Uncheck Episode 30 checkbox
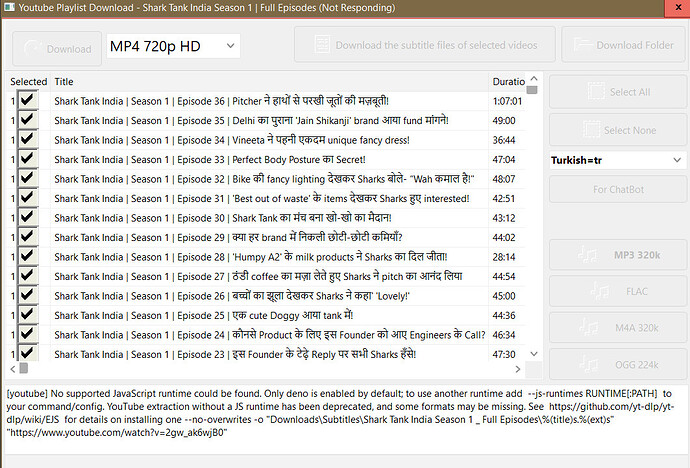 tap(27, 217)
